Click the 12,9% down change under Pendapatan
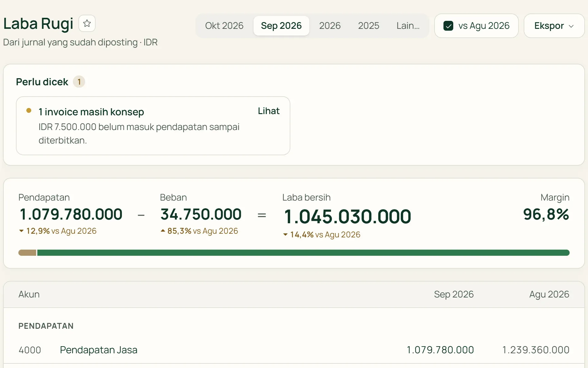 [x=58, y=231]
